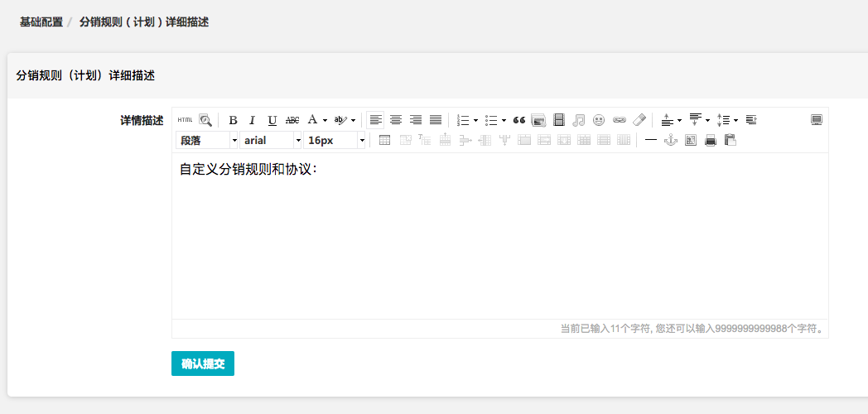Insert a blockquote
The image size is (868, 414).
[518, 119]
